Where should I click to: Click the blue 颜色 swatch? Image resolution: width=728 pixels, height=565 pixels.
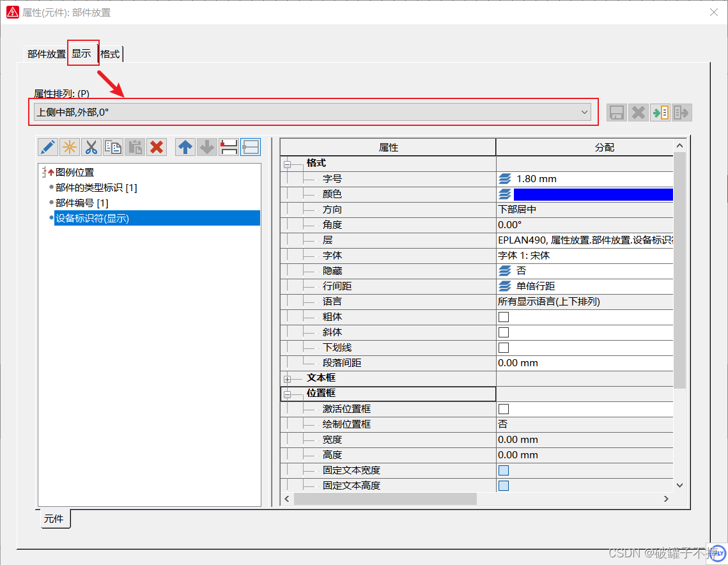click(x=592, y=194)
